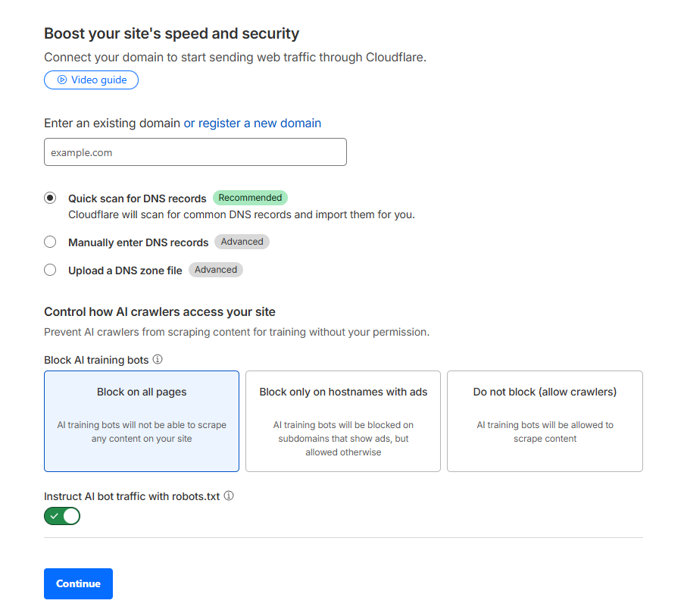Click the Advanced badge beside Manually enter DNS
The width and height of the screenshot is (684, 616).
point(242,242)
